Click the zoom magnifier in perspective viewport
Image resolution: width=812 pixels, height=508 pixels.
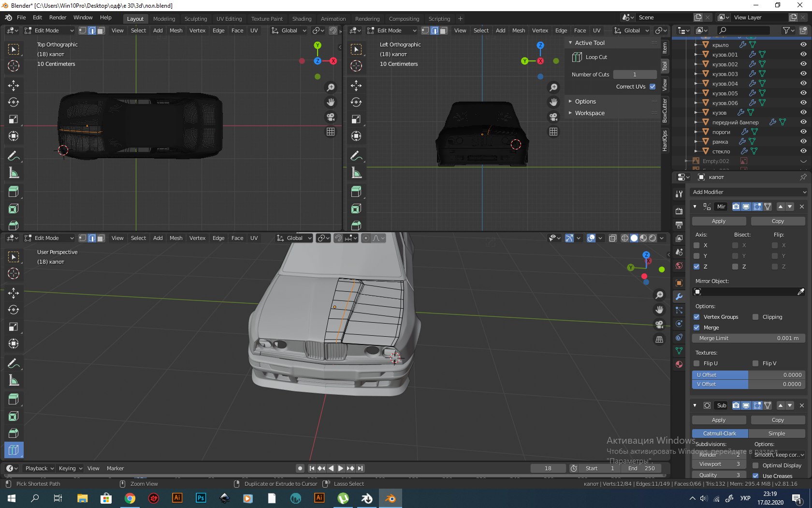coord(659,295)
